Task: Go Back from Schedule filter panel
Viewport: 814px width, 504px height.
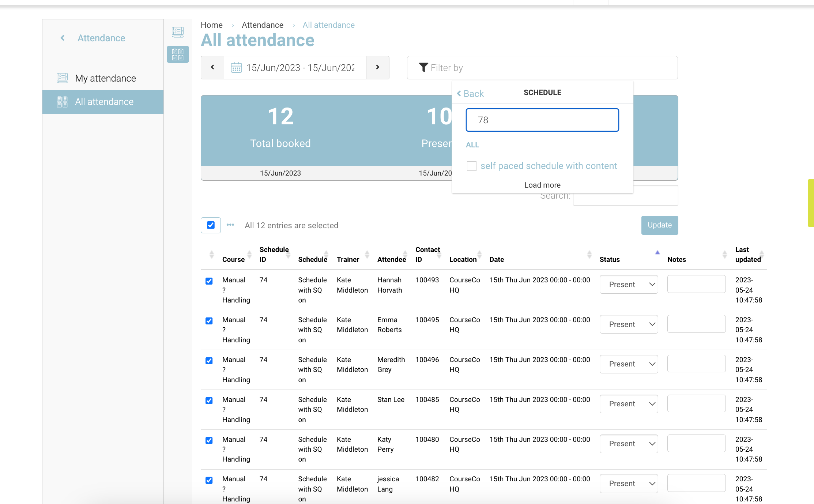Action: (470, 94)
